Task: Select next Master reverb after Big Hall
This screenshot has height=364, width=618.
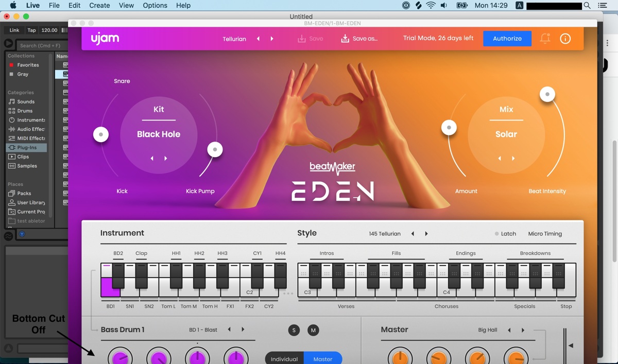Action: [523, 330]
